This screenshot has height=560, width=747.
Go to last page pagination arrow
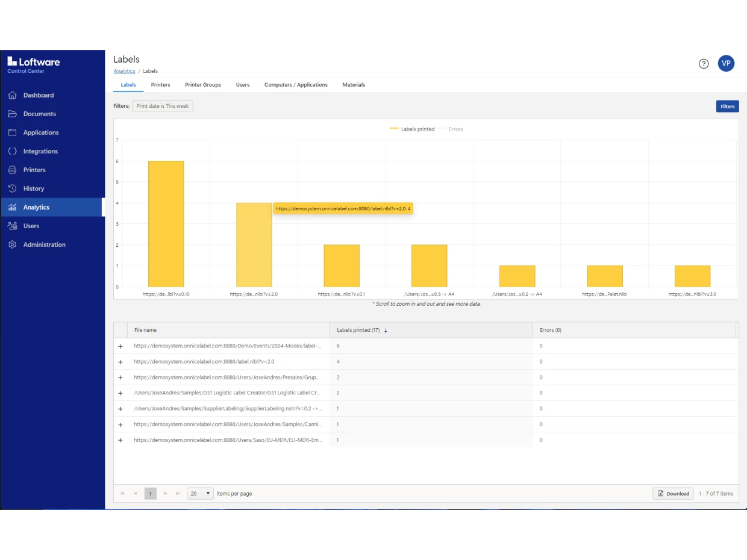coord(178,493)
